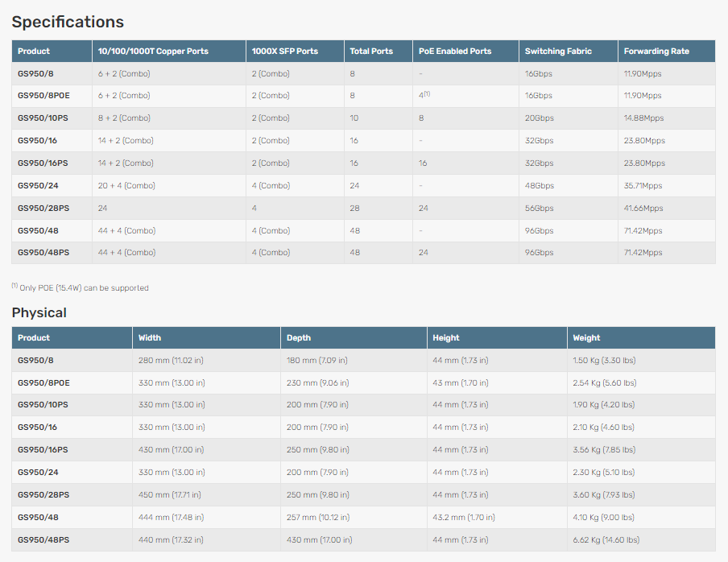This screenshot has height=562, width=728.
Task: Select the 6.62 Kg (14.60 lbs) weight value
Action: [606, 539]
